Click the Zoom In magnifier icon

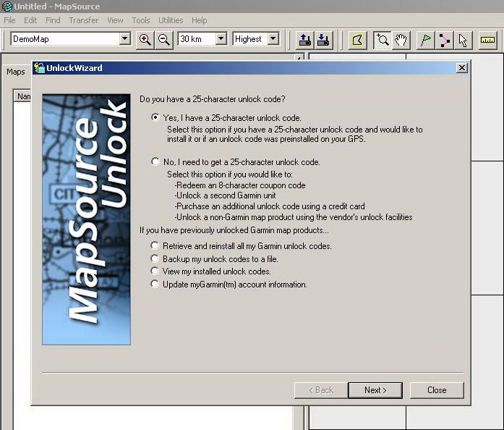point(145,40)
